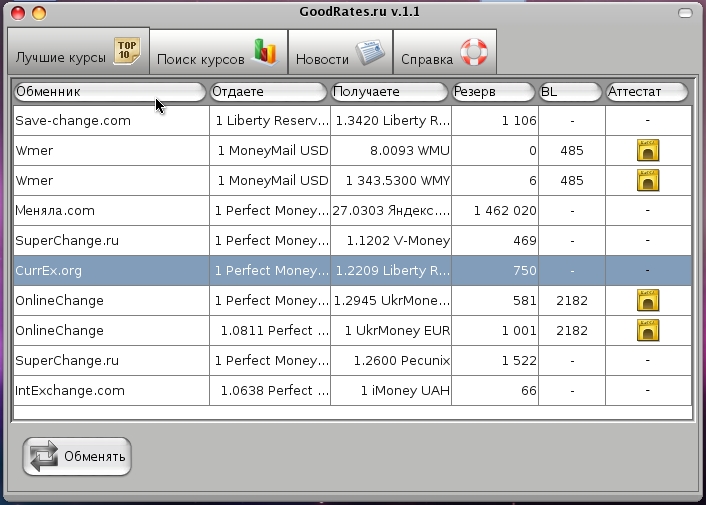Click the TOP 10 icon on first tab
This screenshot has height=505, width=706.
tap(127, 51)
